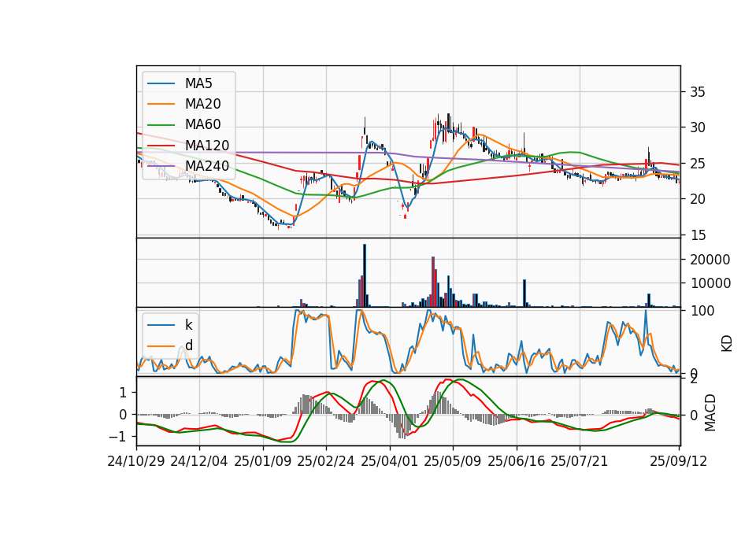
Task: Click the blue MA5 legend line swatch
Action: (161, 83)
